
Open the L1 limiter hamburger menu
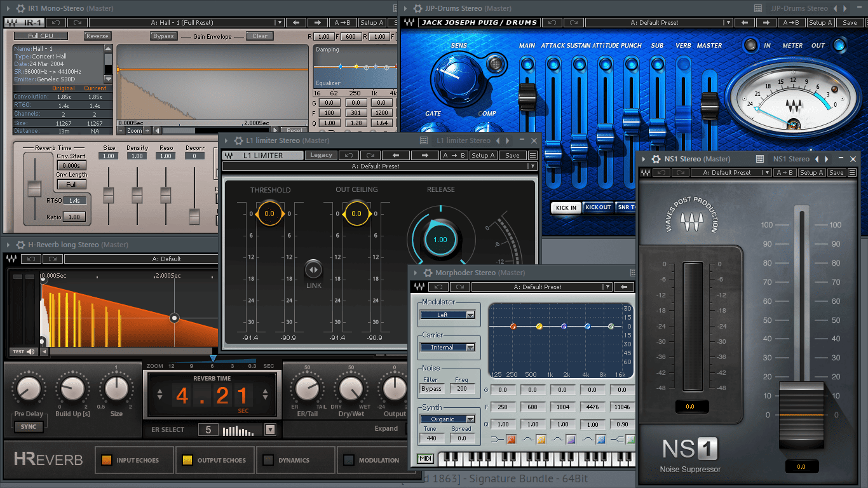coord(532,155)
